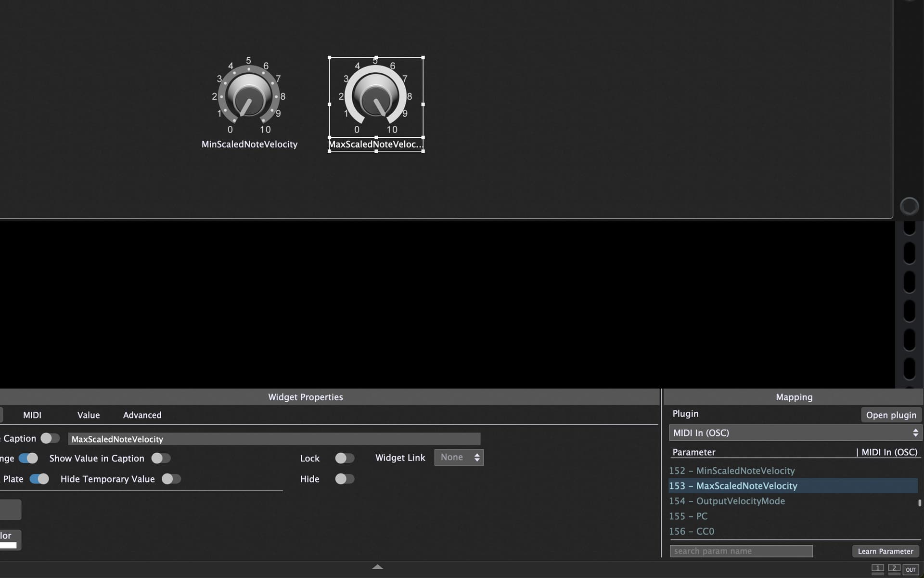Click the round rack screw icon

point(909,206)
